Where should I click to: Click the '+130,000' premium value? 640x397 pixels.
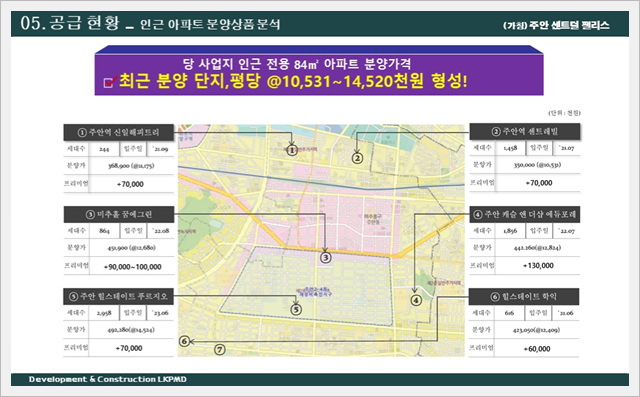(538, 266)
